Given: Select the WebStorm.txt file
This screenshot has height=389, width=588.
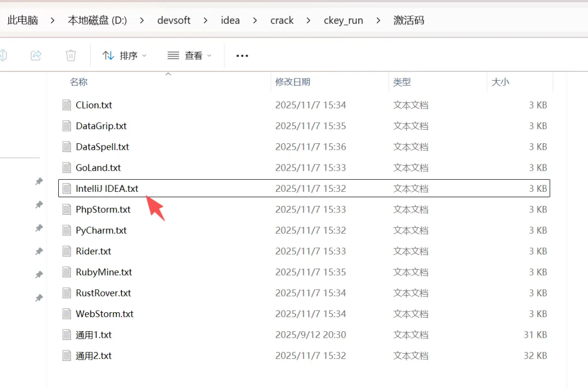Looking at the screenshot, I should (x=304, y=314).
